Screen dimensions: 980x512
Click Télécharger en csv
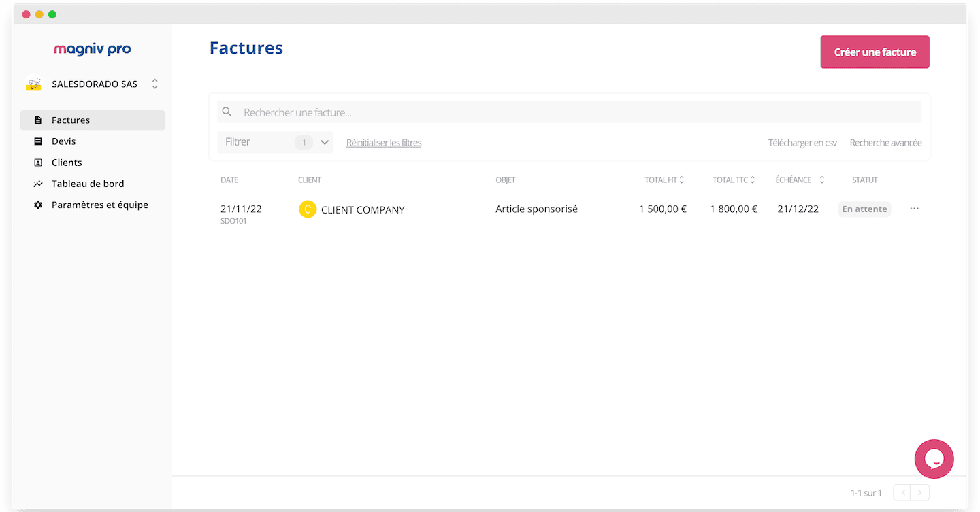point(802,143)
